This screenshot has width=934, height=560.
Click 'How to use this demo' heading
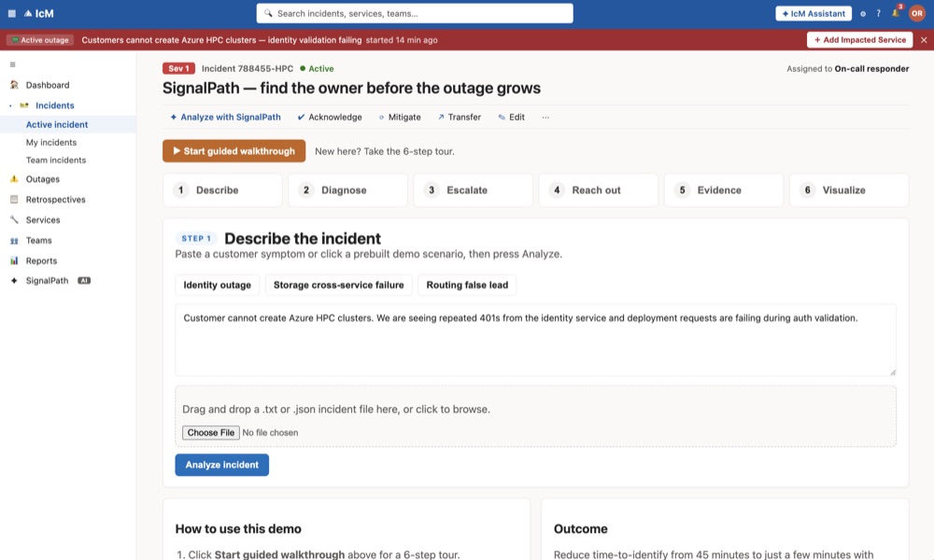pos(238,528)
